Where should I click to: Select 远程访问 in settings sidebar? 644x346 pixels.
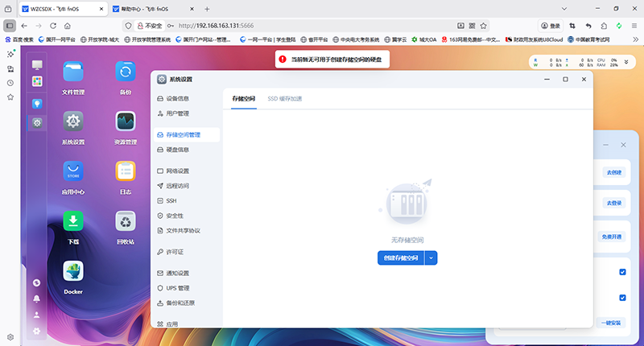point(187,186)
